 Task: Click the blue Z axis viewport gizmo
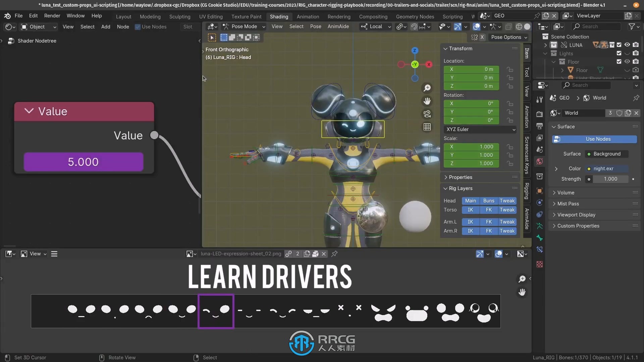tap(415, 50)
